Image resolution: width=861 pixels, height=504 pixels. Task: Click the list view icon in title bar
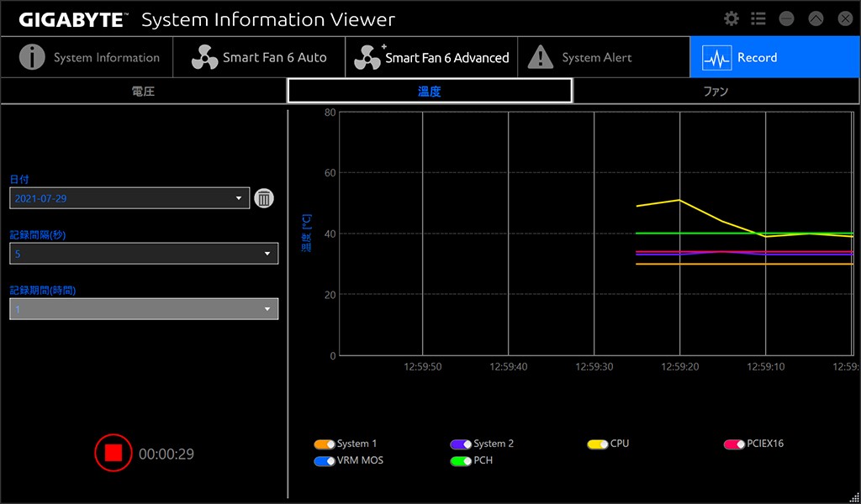pyautogui.click(x=758, y=18)
